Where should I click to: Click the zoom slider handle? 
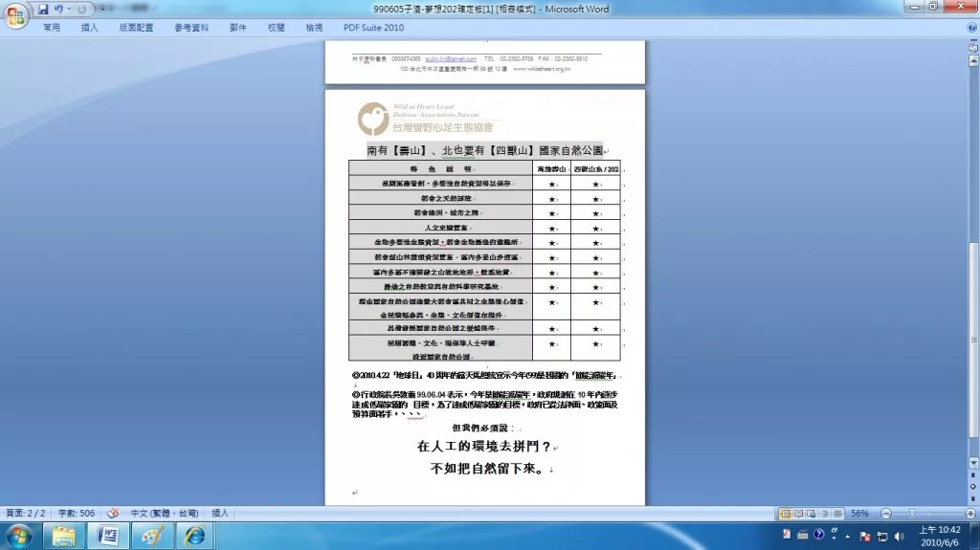tap(912, 513)
